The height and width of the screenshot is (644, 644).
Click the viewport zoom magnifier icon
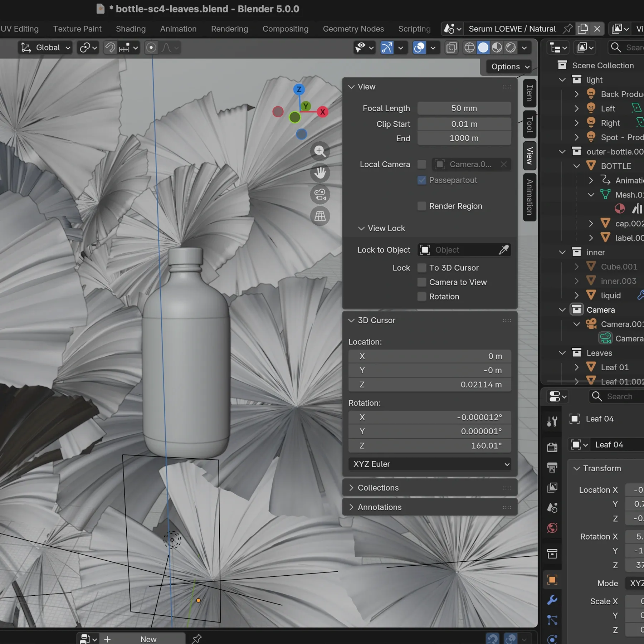pos(319,151)
